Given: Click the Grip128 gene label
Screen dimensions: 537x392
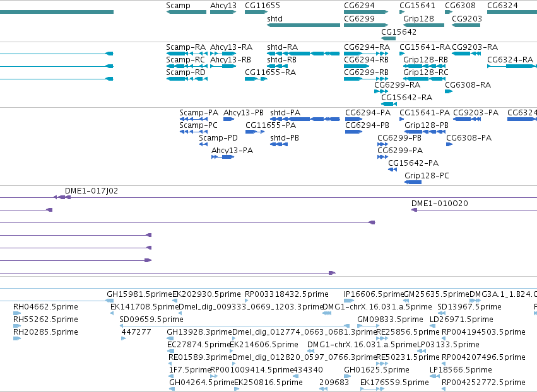Looking at the screenshot, I should 418,19.
